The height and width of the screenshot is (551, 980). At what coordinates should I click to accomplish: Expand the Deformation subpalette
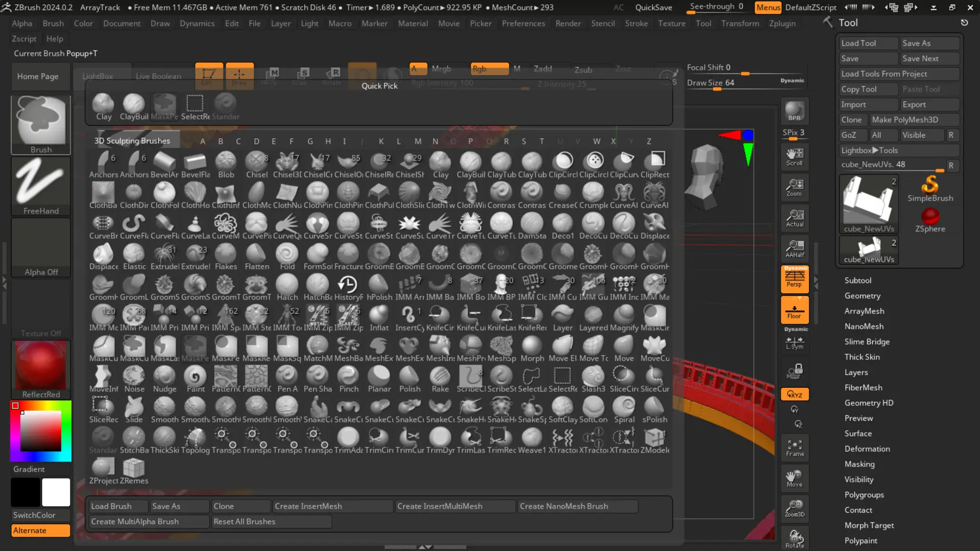pyautogui.click(x=867, y=448)
